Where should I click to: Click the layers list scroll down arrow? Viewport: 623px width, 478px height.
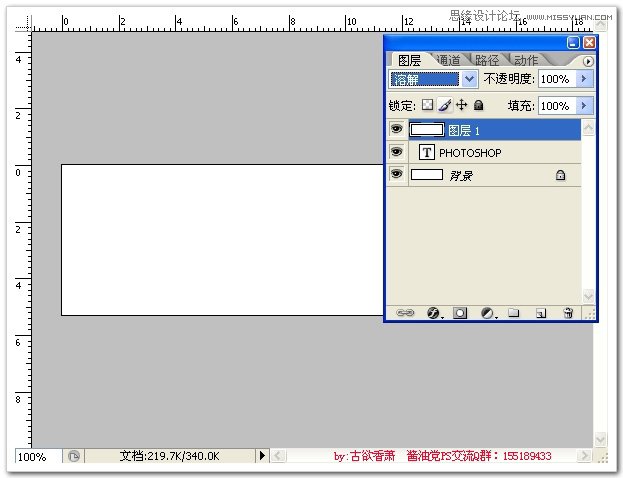(x=588, y=296)
